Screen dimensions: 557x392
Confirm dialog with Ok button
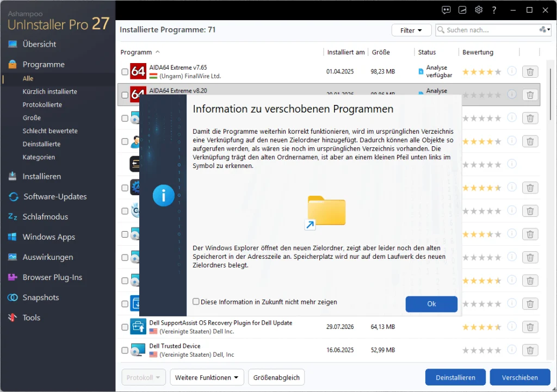click(431, 304)
